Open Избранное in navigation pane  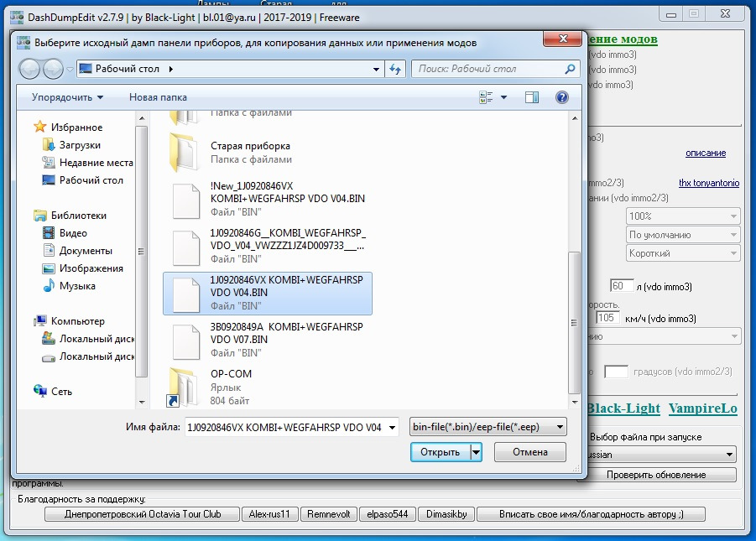76,127
